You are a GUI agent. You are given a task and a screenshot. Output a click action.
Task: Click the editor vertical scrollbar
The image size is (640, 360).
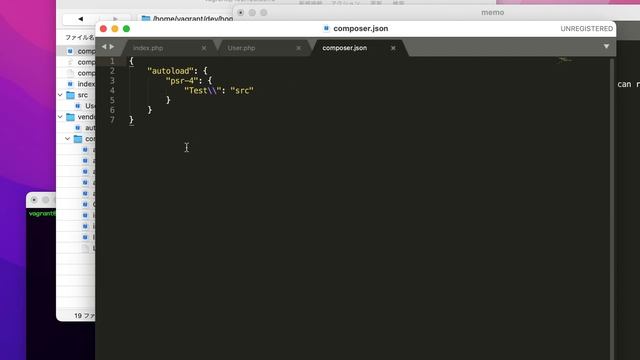coord(612,208)
